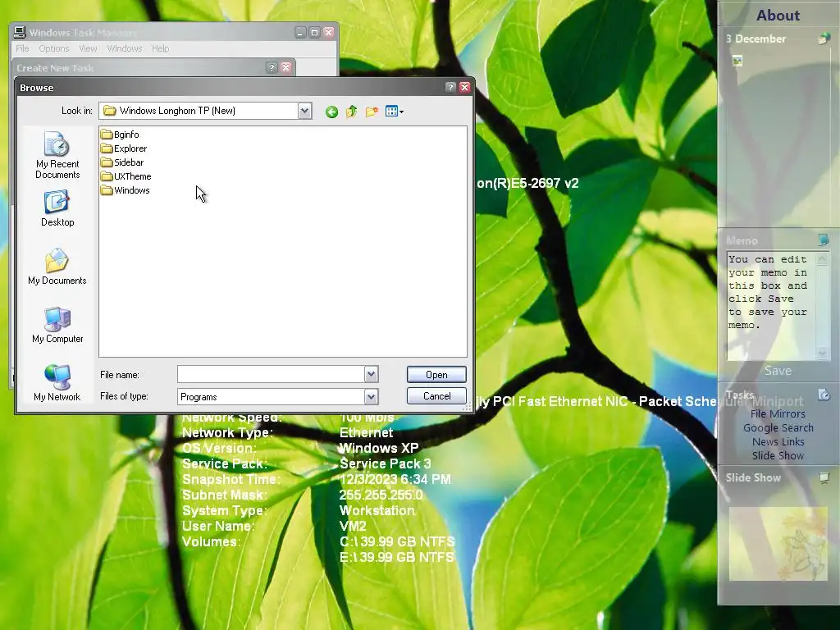The height and width of the screenshot is (630, 840).
Task: Select the Explorer folder
Action: [x=124, y=148]
